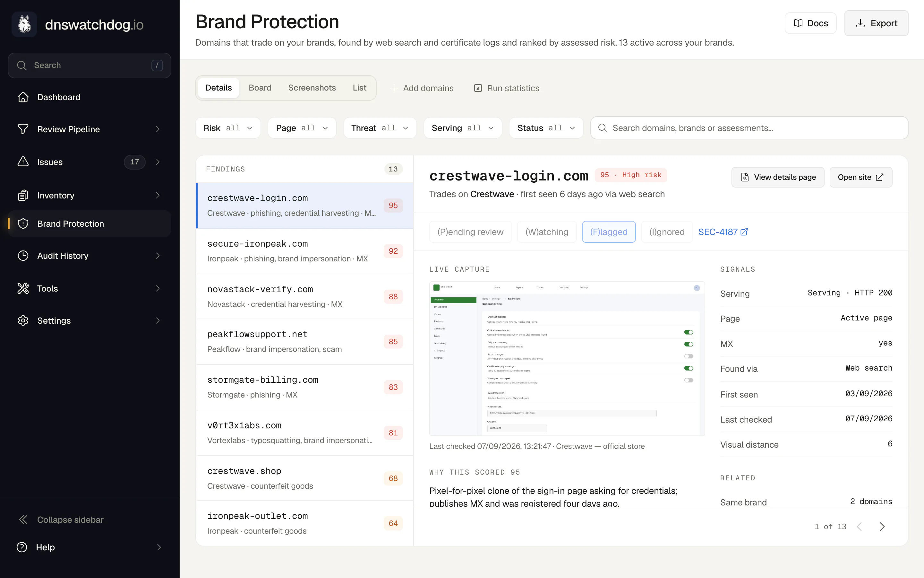Open the SEC-4187 ticket link

point(723,232)
